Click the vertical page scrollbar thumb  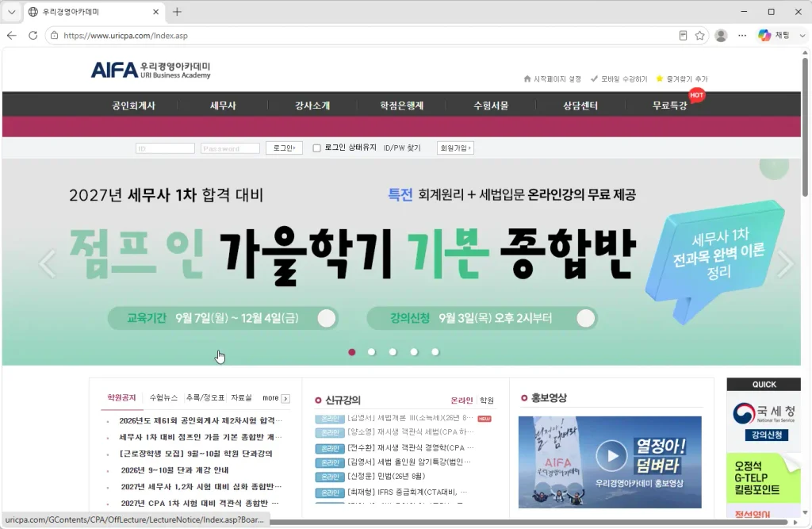pos(806,127)
